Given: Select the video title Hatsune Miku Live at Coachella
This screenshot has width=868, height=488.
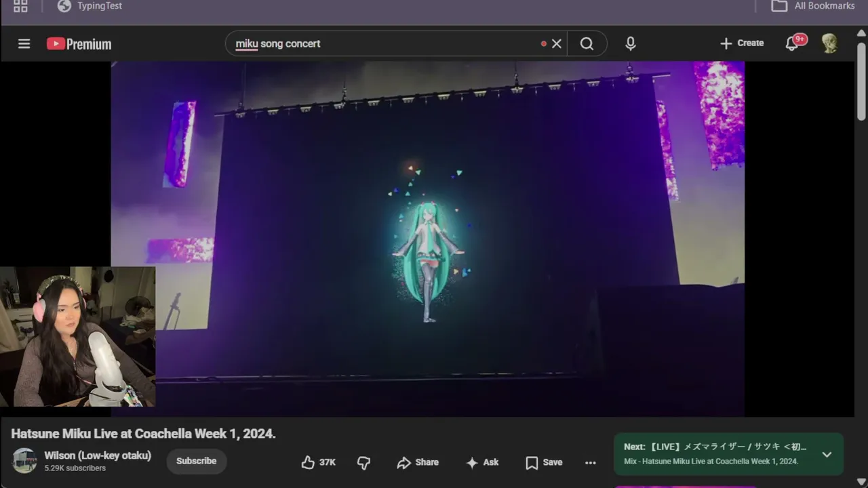Looking at the screenshot, I should pos(143,434).
